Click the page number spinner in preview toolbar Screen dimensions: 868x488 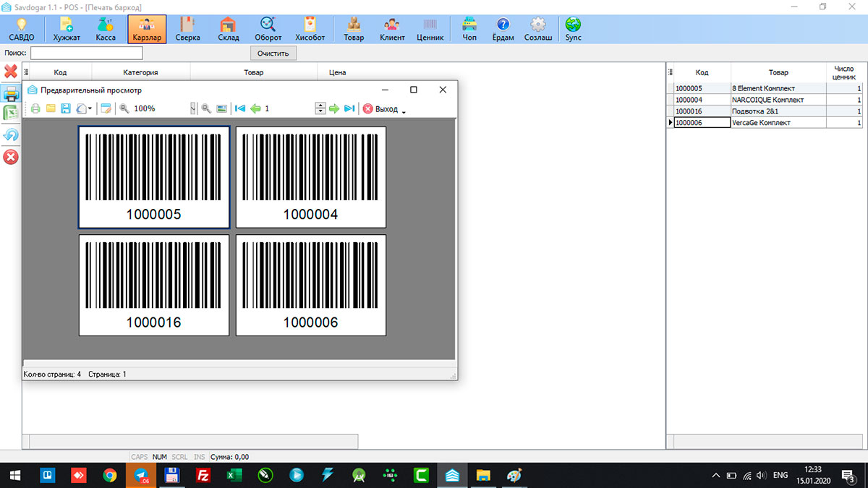click(x=320, y=108)
